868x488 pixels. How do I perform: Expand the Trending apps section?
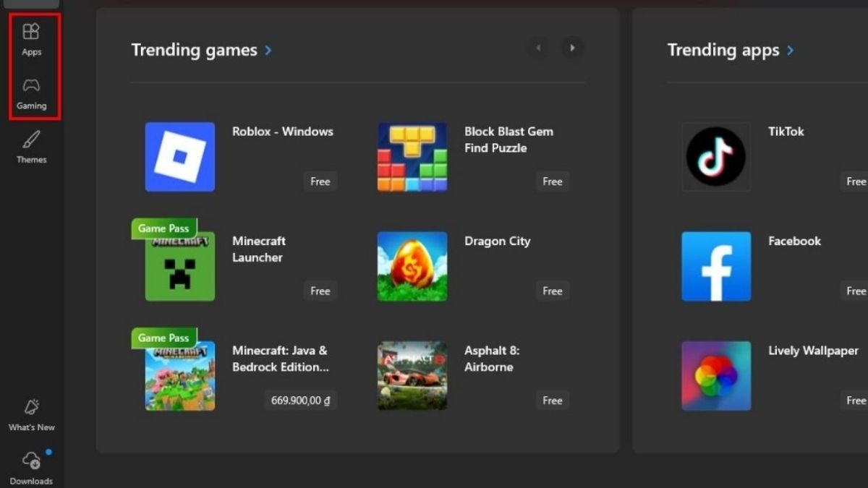(790, 50)
